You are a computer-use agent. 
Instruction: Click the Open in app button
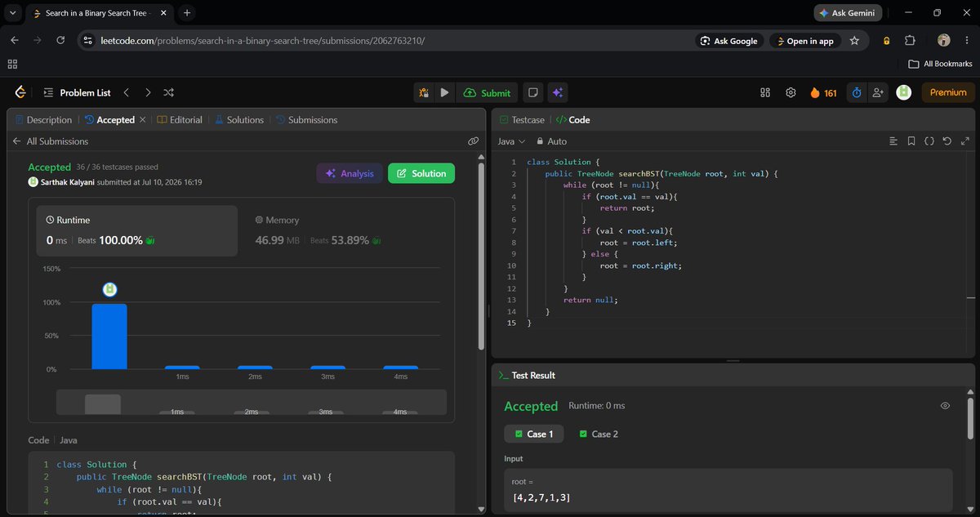(x=804, y=41)
